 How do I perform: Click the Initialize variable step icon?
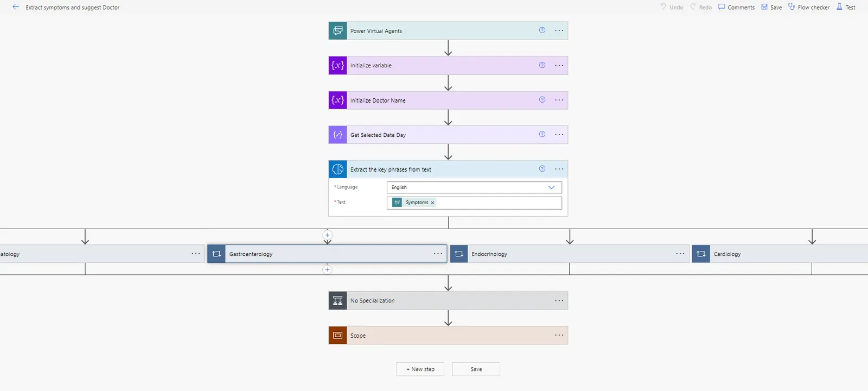(337, 66)
